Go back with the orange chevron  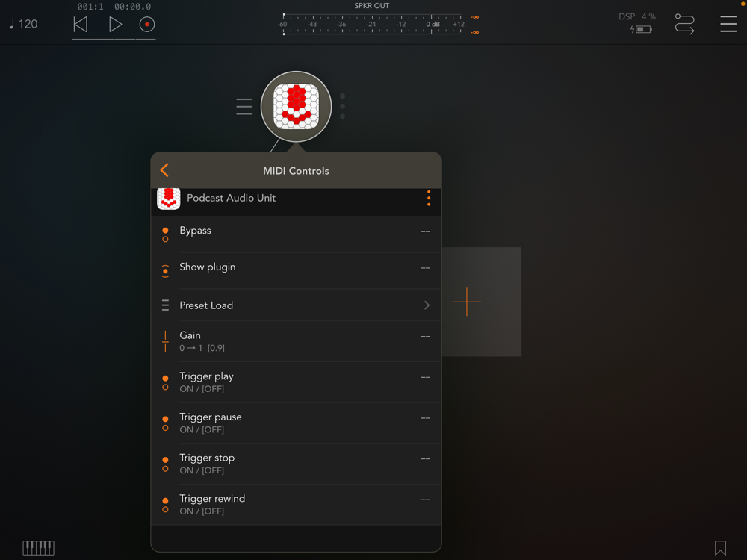(x=165, y=170)
